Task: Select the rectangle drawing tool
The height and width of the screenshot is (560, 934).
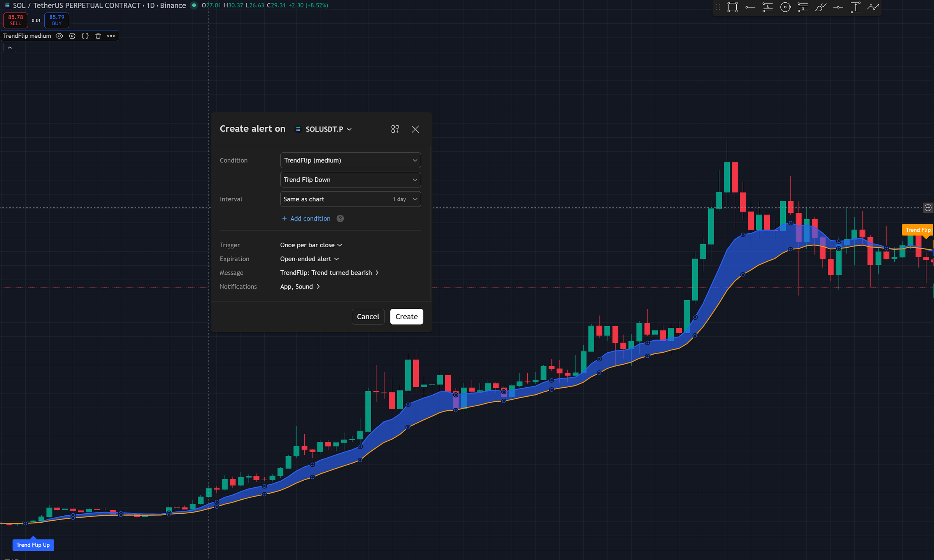Action: tap(732, 7)
